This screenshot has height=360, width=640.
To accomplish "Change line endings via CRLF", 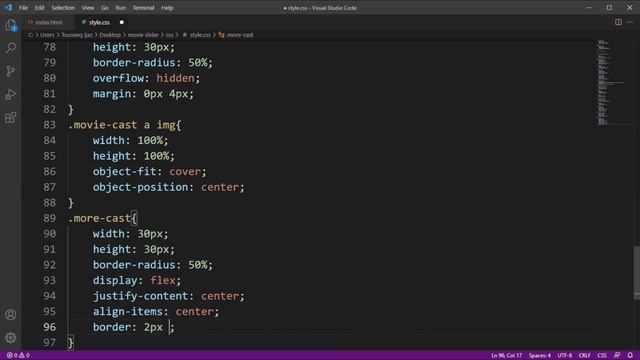I will point(584,356).
